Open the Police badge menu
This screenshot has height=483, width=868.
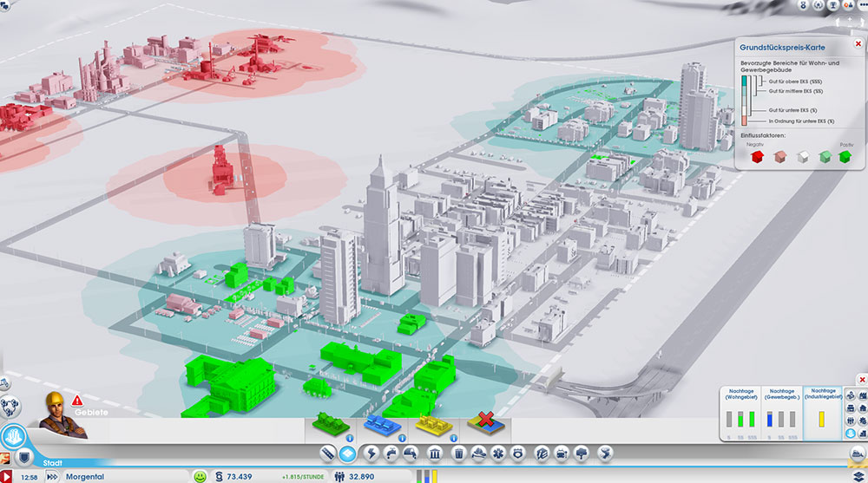click(x=518, y=454)
